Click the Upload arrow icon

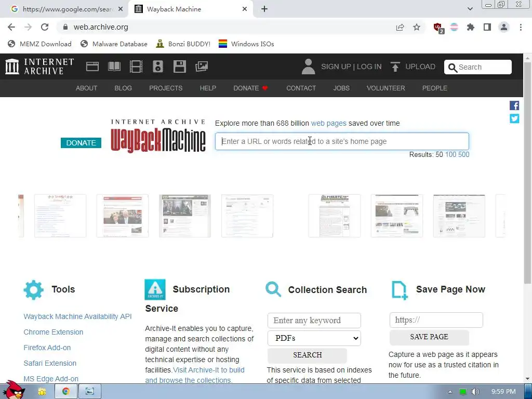click(395, 67)
